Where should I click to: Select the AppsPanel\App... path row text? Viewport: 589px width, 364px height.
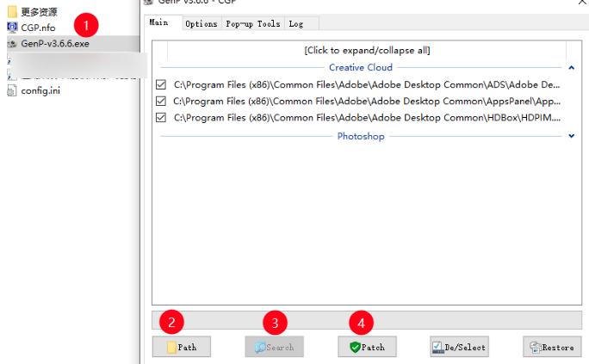tap(367, 102)
